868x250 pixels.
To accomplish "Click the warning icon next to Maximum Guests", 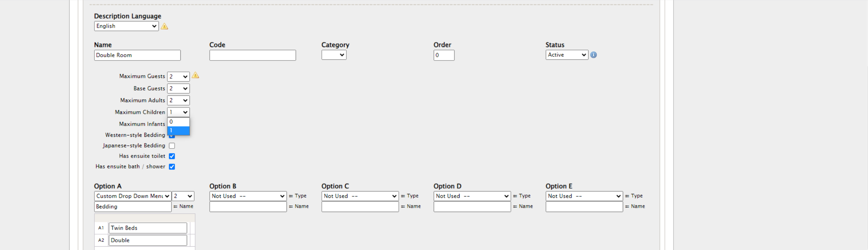I will point(196,75).
